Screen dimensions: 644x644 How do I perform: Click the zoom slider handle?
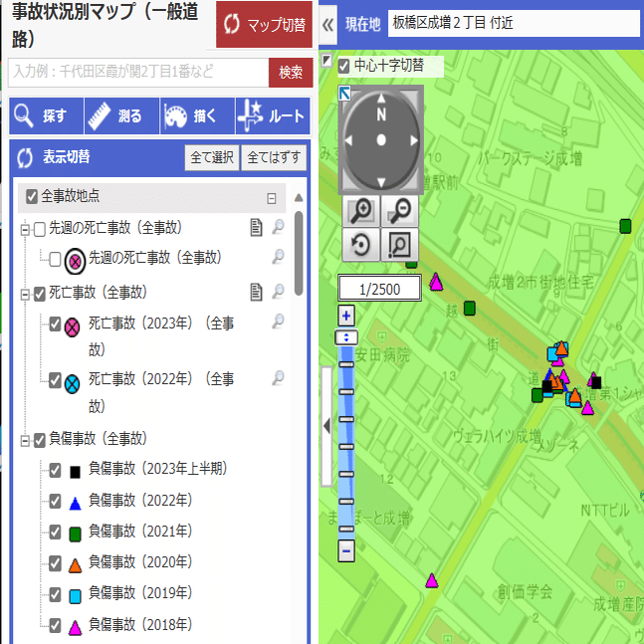[346, 338]
